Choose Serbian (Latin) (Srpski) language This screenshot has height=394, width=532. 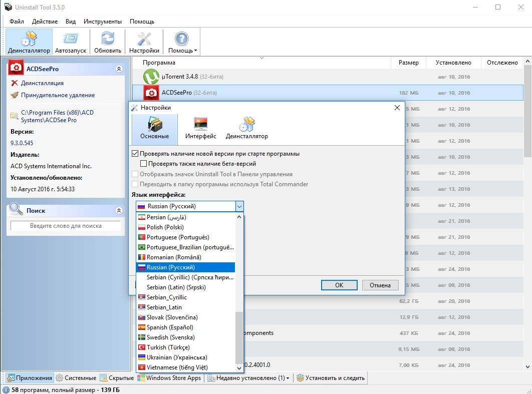[x=185, y=287]
